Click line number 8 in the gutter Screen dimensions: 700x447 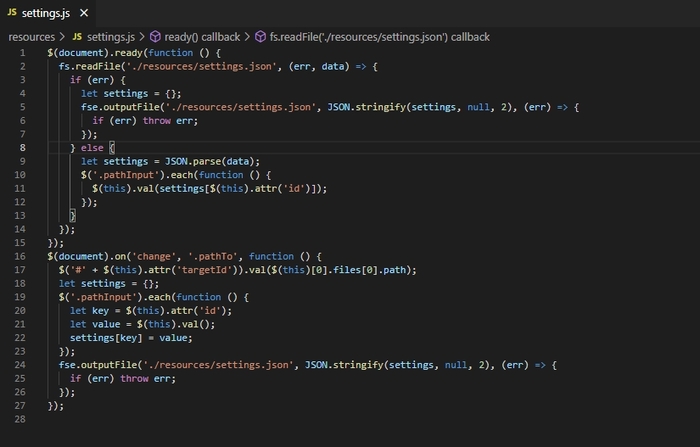click(21, 147)
